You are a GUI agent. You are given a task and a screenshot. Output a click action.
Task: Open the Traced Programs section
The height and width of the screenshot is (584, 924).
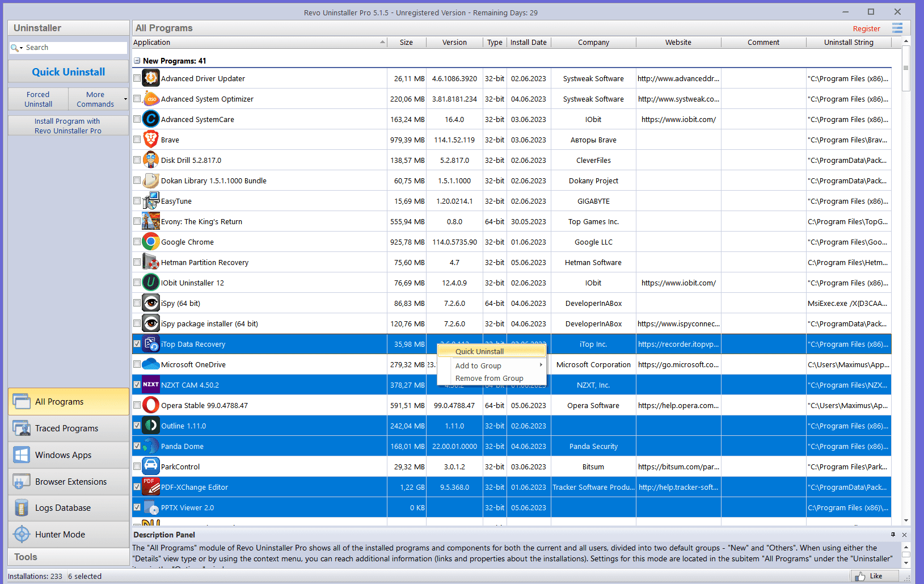tap(69, 428)
